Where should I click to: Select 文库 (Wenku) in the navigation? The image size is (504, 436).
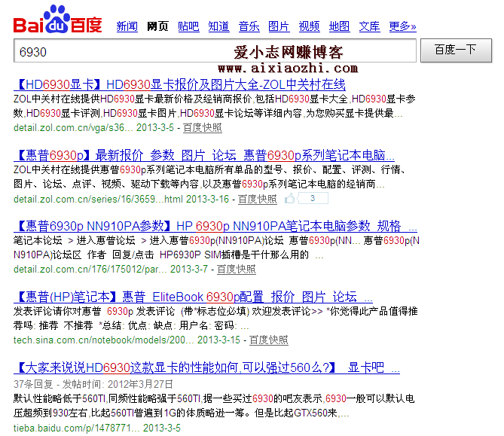click(369, 26)
